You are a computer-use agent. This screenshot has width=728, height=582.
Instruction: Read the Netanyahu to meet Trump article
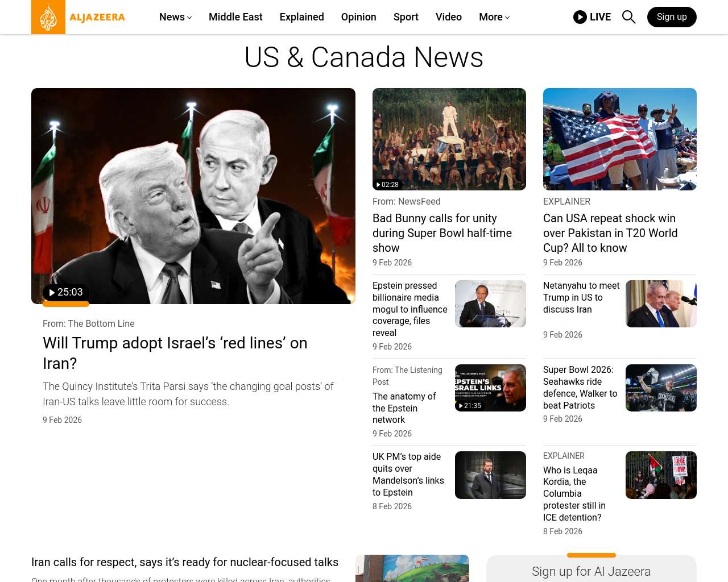pos(581,297)
